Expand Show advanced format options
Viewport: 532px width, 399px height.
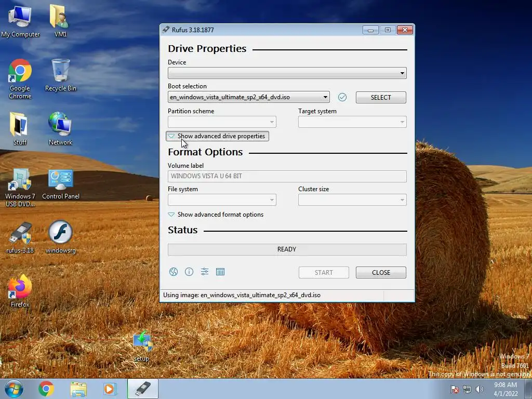click(x=216, y=215)
